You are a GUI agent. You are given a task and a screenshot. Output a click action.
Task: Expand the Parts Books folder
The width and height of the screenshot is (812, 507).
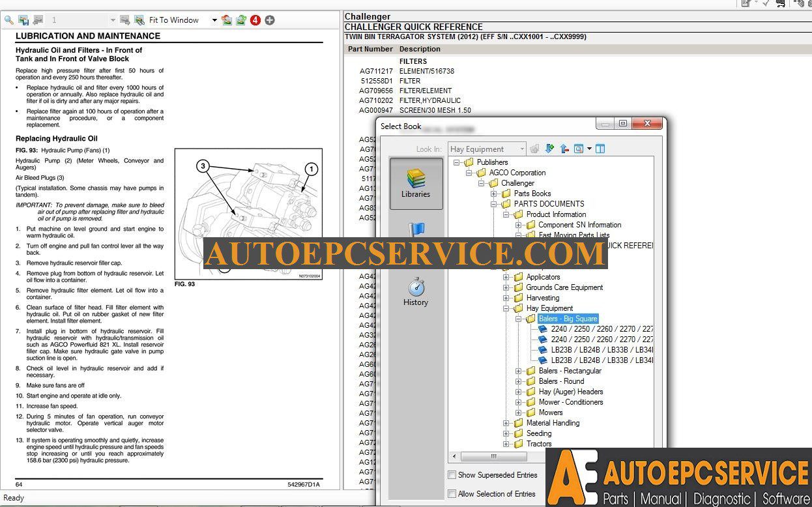495,194
